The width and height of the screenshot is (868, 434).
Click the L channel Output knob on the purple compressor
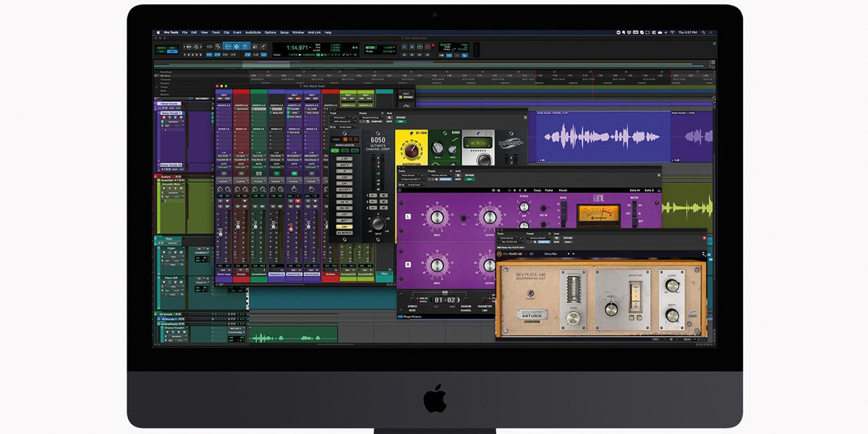point(490,217)
